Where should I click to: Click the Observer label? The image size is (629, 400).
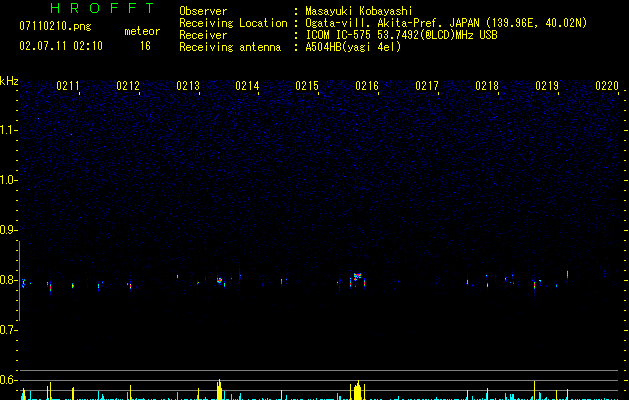click(203, 11)
